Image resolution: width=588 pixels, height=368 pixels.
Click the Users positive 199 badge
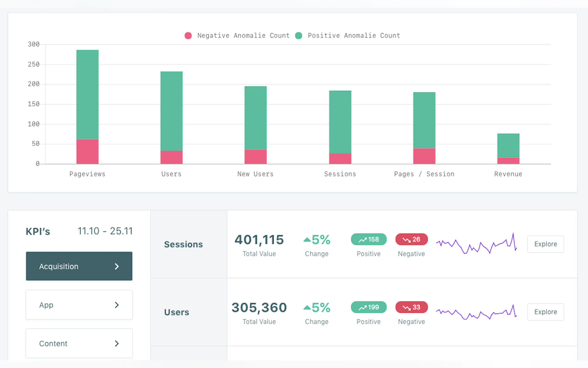369,307
